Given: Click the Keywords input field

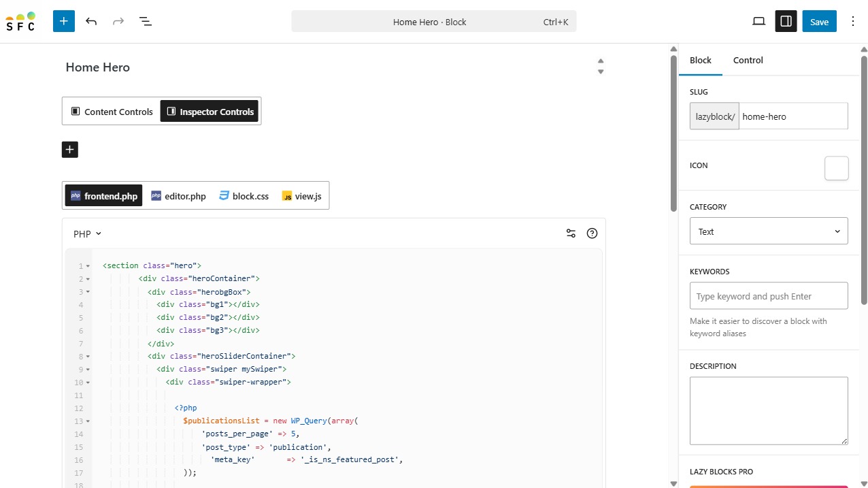Looking at the screenshot, I should point(769,296).
